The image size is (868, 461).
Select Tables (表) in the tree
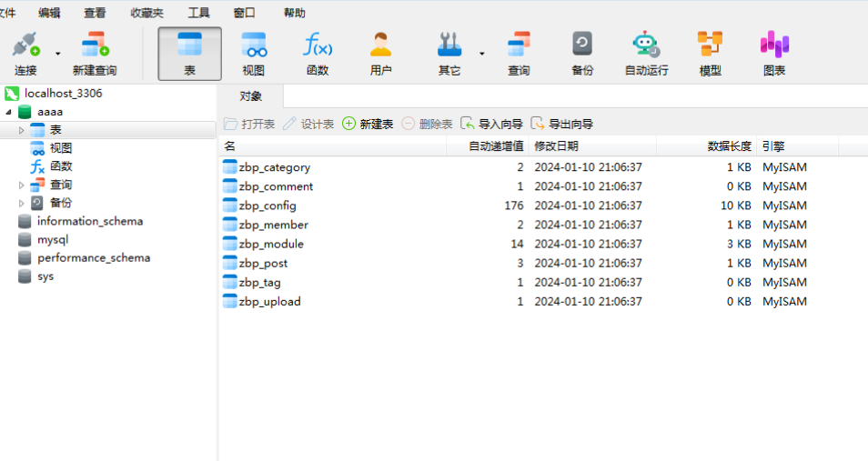pyautogui.click(x=56, y=130)
